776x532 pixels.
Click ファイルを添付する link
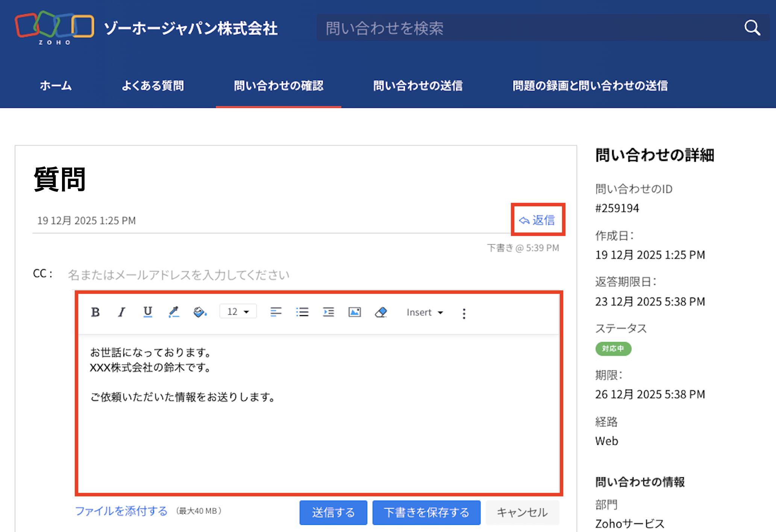(121, 511)
